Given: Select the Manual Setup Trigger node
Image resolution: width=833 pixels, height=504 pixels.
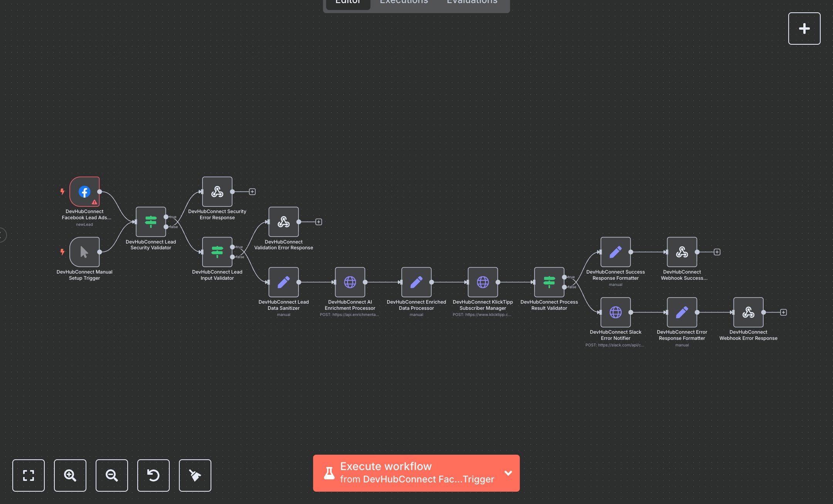Looking at the screenshot, I should tap(84, 252).
